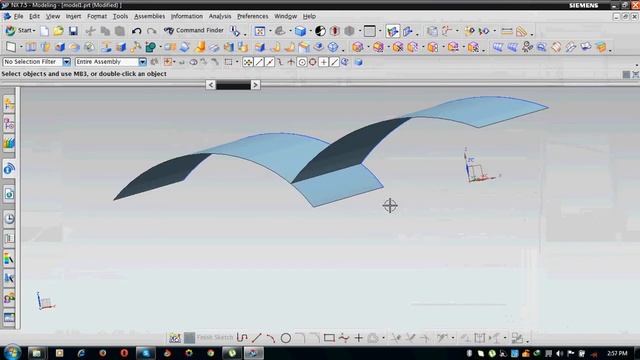Open the Assembly Navigator sidebar tab

tap(9, 105)
